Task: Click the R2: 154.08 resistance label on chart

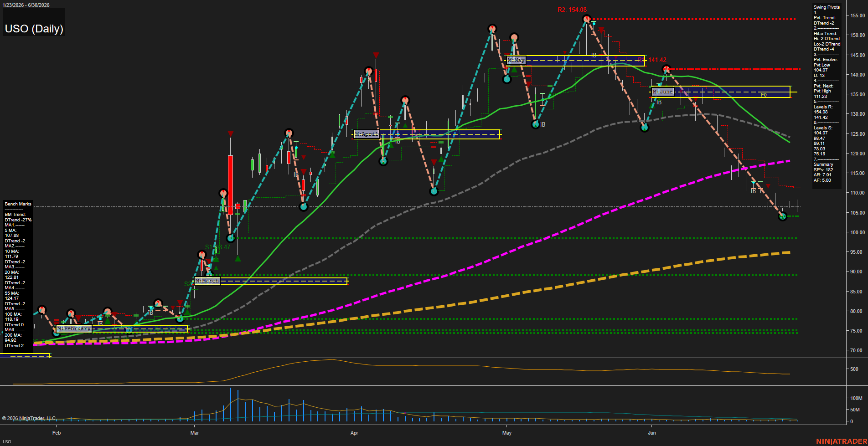Action: pos(572,10)
